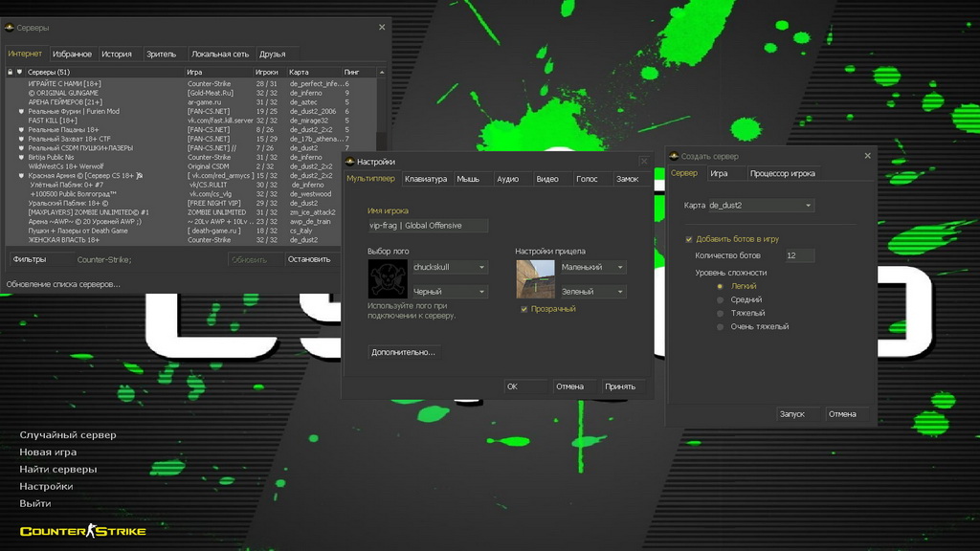Click the Дополнительно... button

[x=403, y=352]
